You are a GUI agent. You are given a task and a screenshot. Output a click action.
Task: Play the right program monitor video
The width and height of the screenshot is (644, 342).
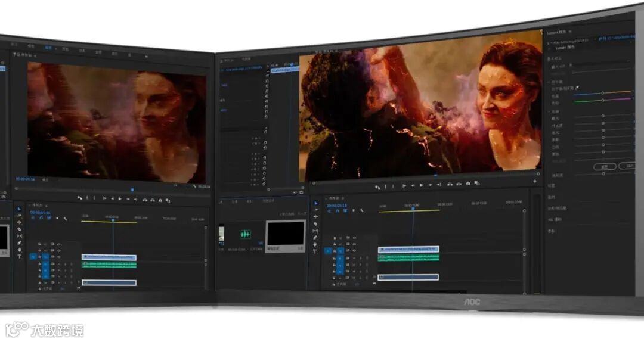click(x=421, y=185)
